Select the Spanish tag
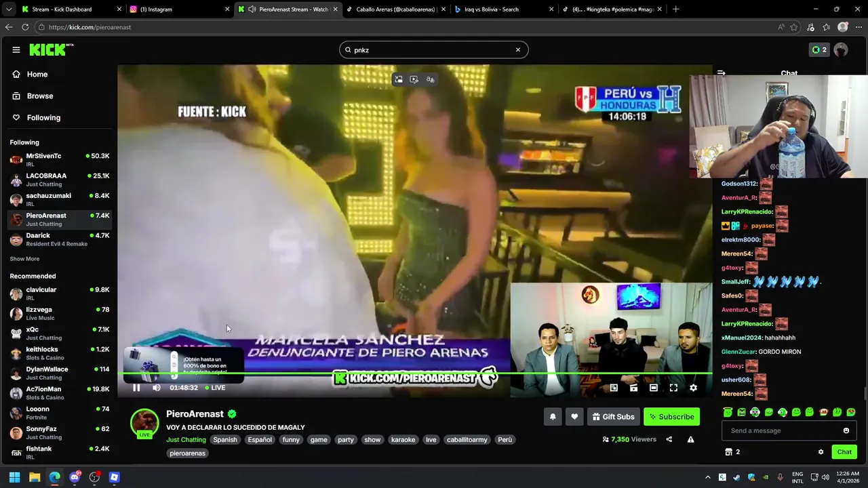The height and width of the screenshot is (488, 868). 225,440
